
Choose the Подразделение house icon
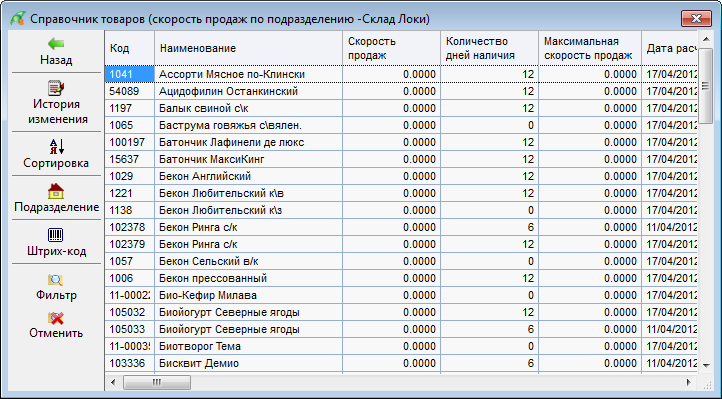pos(56,191)
